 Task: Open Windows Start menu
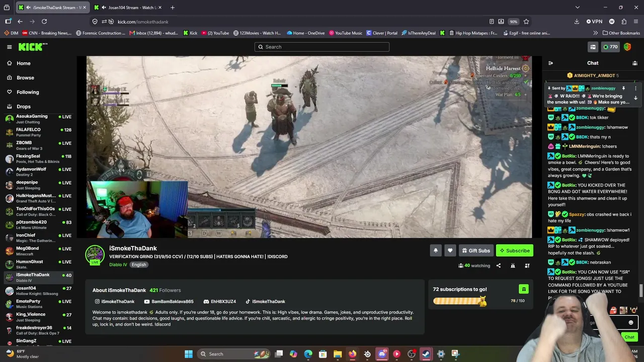coord(189,354)
